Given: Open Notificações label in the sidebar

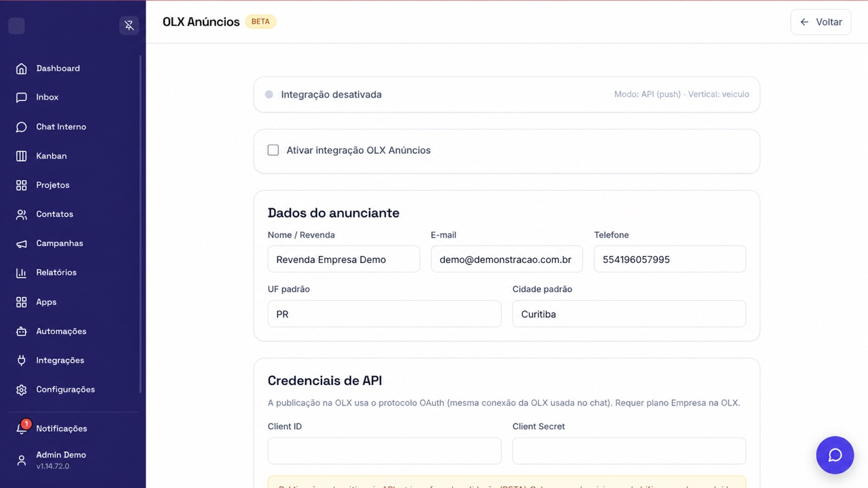Looking at the screenshot, I should click(x=62, y=429).
